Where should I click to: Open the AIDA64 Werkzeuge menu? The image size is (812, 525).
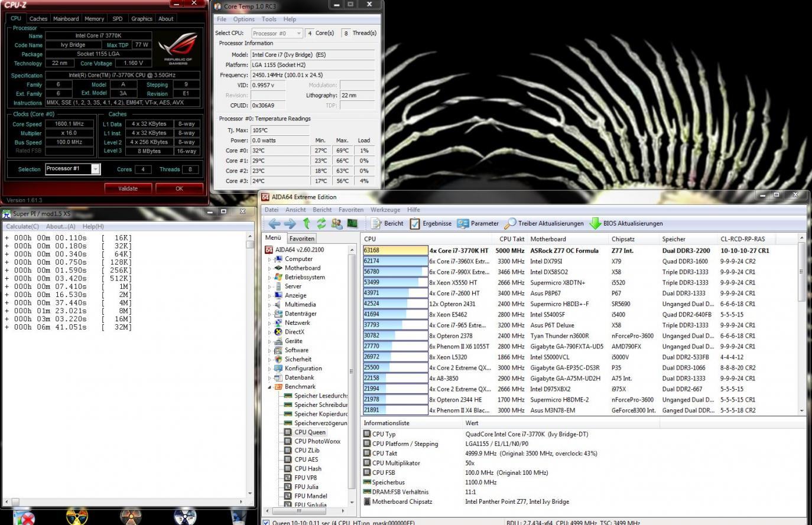385,210
